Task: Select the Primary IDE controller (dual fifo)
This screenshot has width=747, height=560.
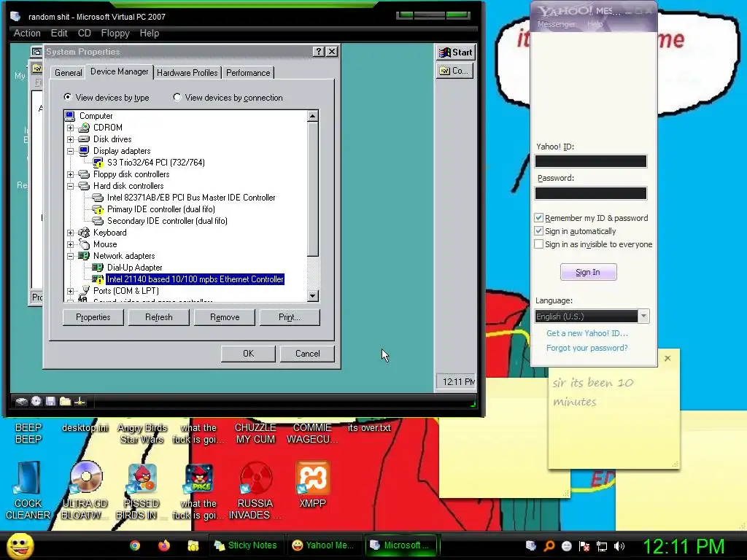Action: [x=161, y=209]
